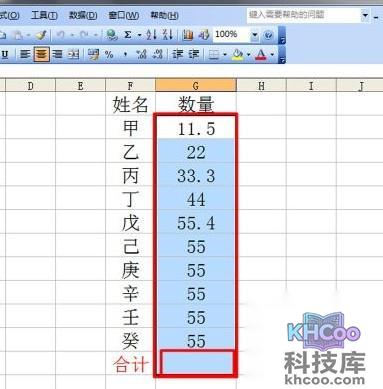Image resolution: width=383 pixels, height=389 pixels.
Task: Apply Comma style icon
Action: click(x=125, y=54)
